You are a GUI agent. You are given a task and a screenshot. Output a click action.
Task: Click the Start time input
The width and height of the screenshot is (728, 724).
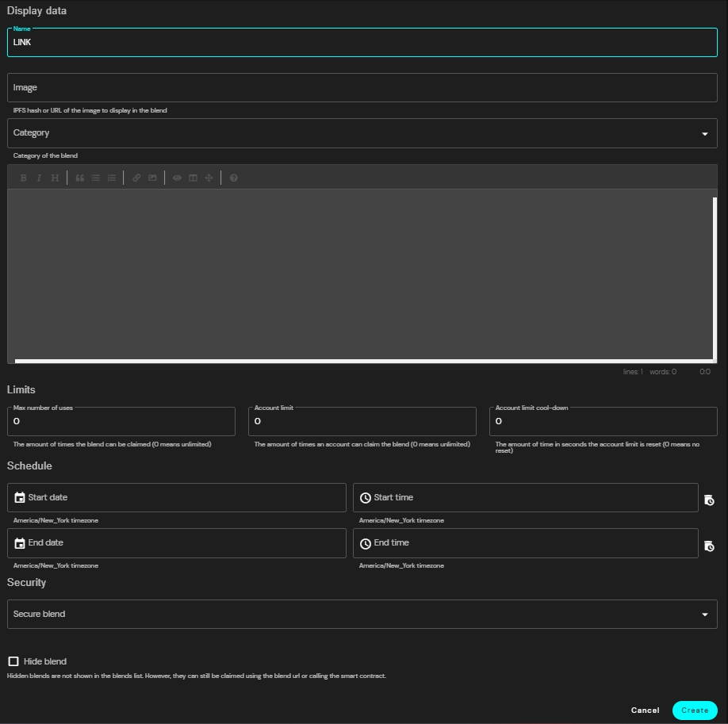526,497
